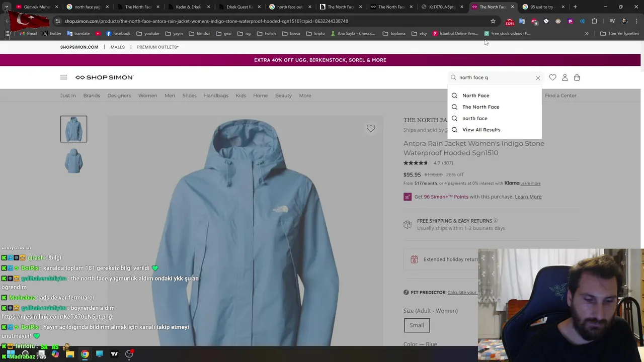
Task: Open OBS Studio from the taskbar
Action: tap(129, 354)
